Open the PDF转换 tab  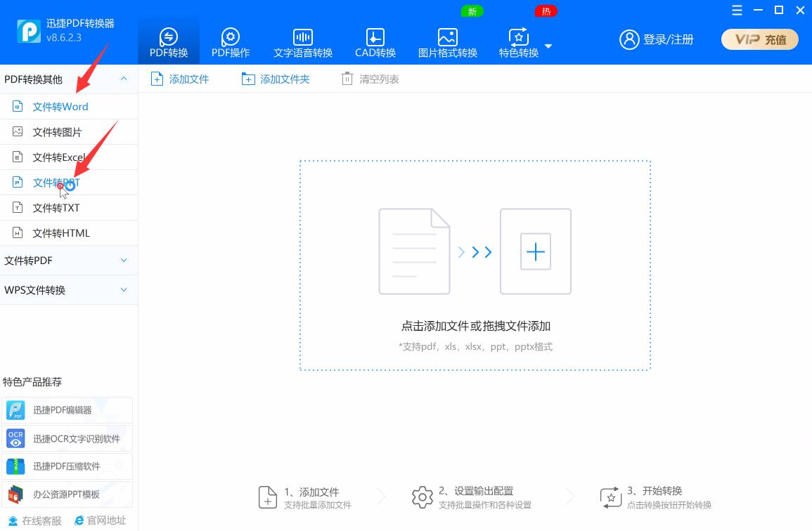click(168, 43)
